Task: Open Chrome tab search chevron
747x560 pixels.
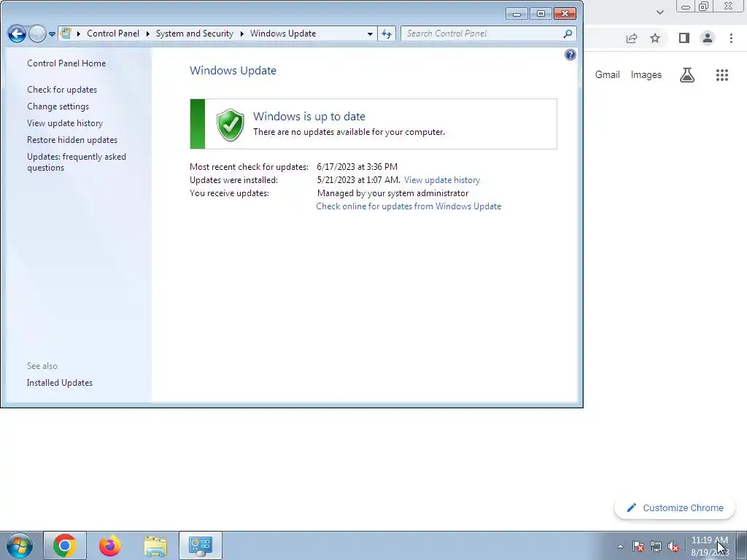Action: coord(659,12)
